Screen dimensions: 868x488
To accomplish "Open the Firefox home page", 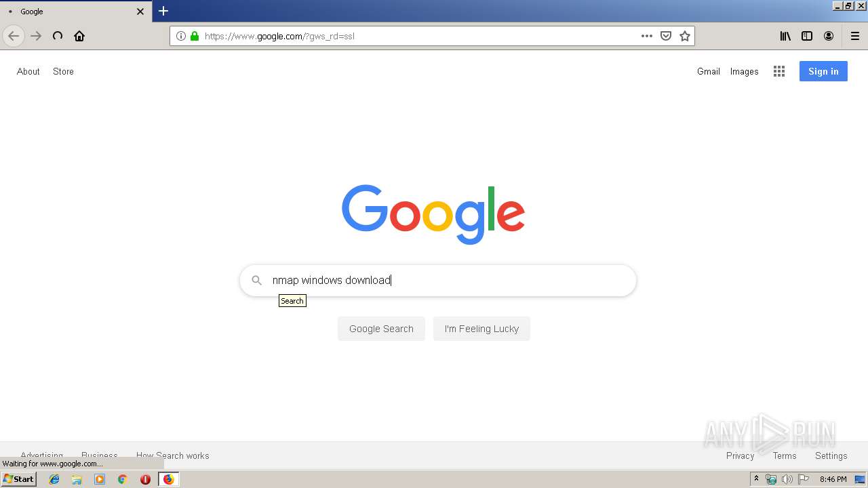I will click(x=79, y=36).
